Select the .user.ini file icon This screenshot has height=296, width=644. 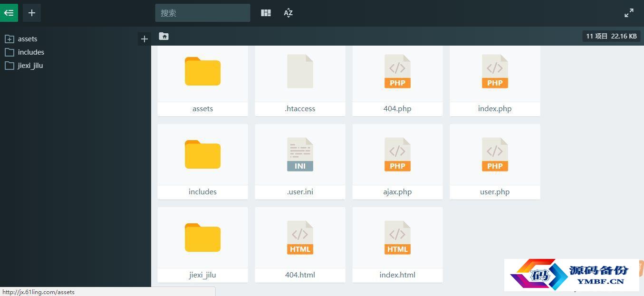(300, 154)
